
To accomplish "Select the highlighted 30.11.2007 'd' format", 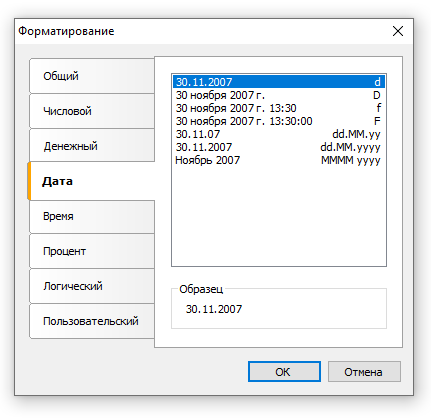I will coord(279,82).
